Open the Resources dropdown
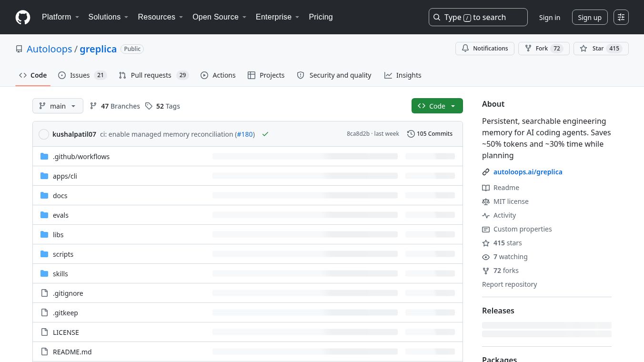Viewport: 644px width, 362px height. [x=161, y=17]
